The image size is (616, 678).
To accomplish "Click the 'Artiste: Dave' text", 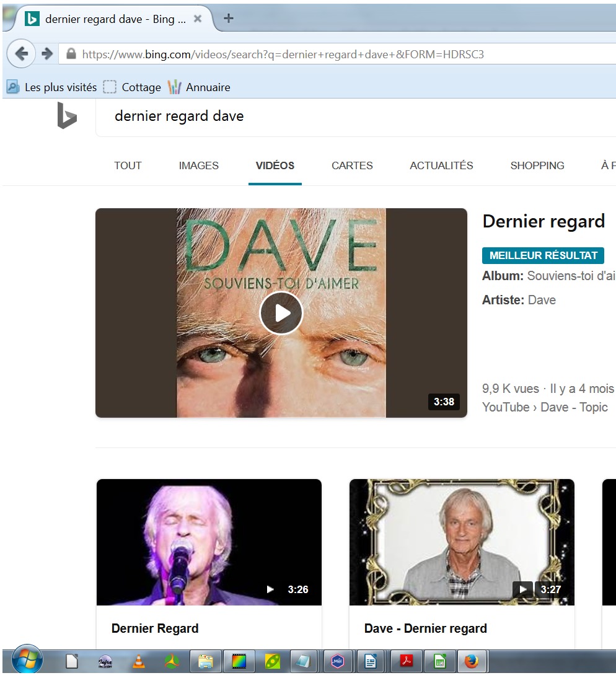I will (x=519, y=300).
